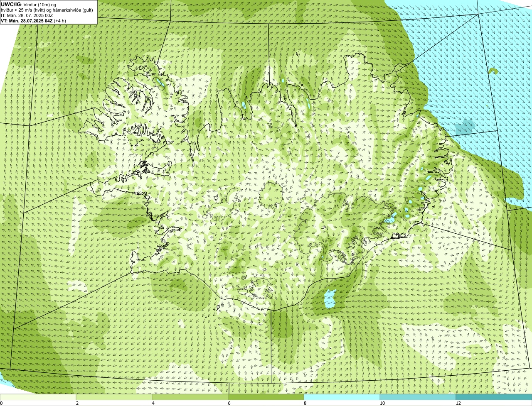Click the '8' label under the color scale
The image size is (532, 406).
(305, 403)
